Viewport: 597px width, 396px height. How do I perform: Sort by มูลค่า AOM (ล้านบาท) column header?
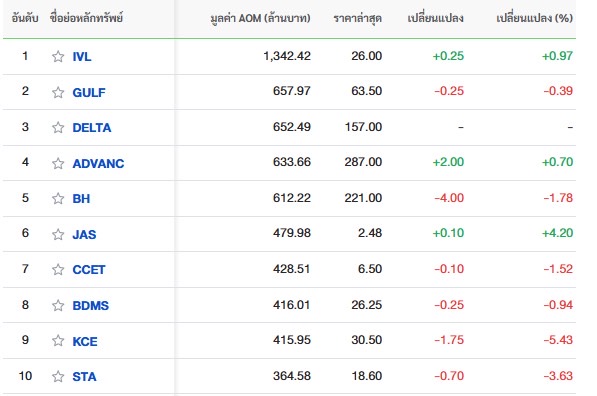click(260, 18)
